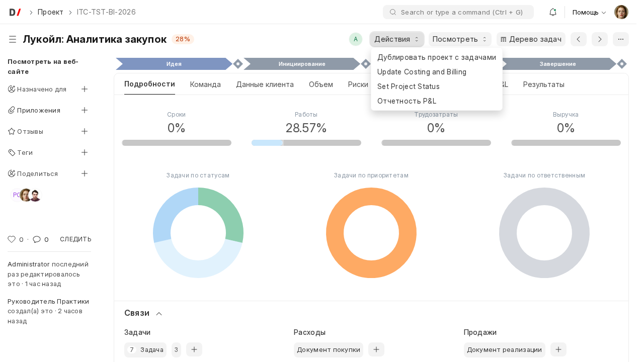
Task: Add an assignee with the plus icon
Action: [x=85, y=89]
